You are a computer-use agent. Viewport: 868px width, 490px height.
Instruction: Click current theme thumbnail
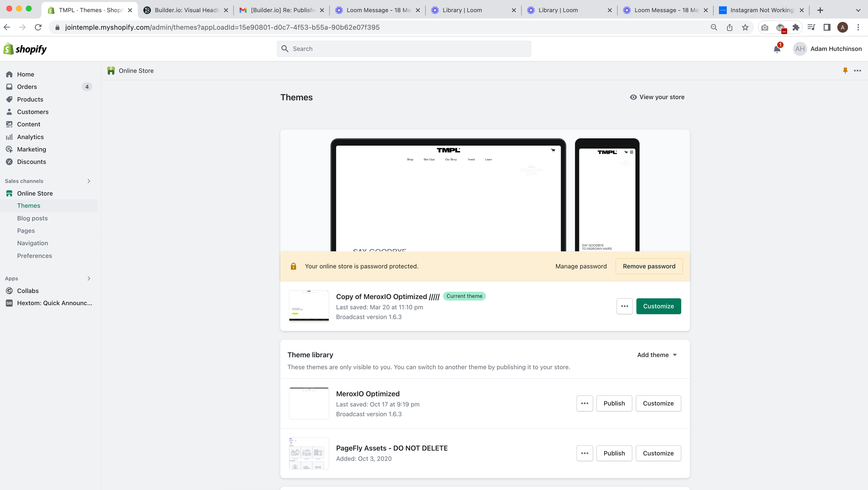pyautogui.click(x=309, y=306)
